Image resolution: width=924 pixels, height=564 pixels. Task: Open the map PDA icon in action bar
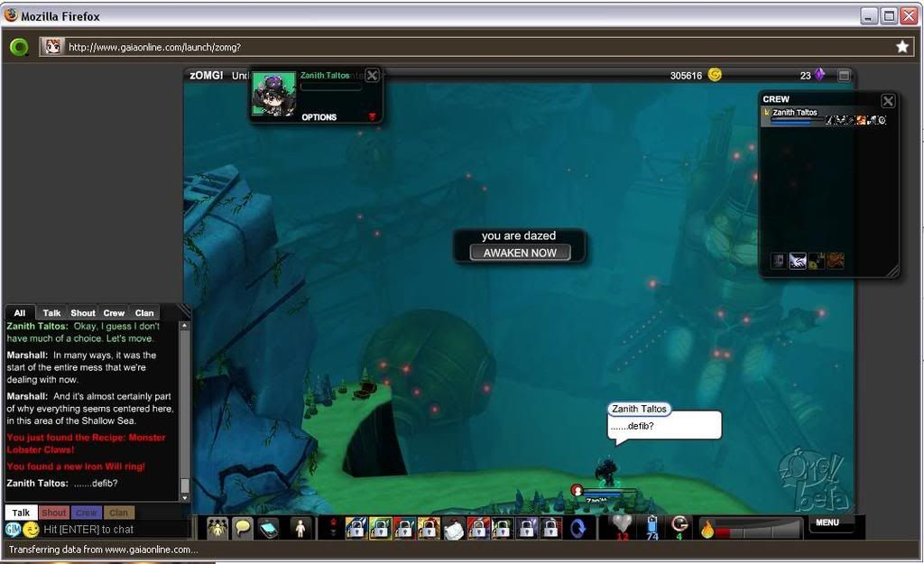coord(268,528)
